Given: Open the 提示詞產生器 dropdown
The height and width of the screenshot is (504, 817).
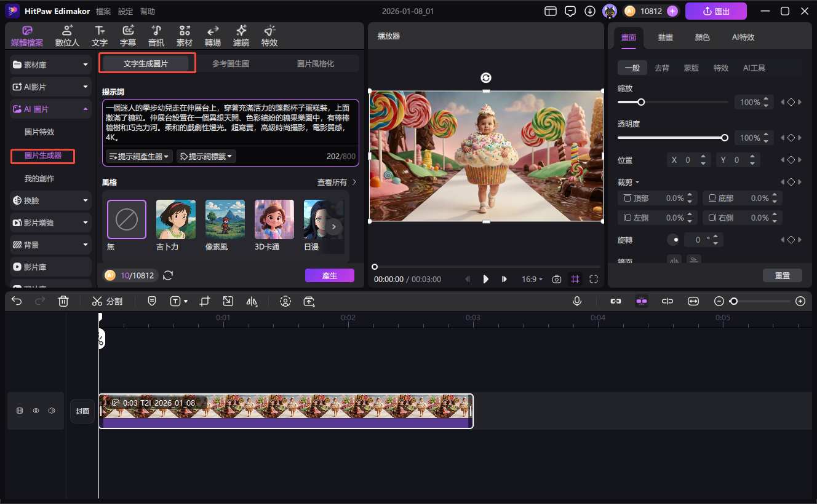Looking at the screenshot, I should (x=138, y=156).
